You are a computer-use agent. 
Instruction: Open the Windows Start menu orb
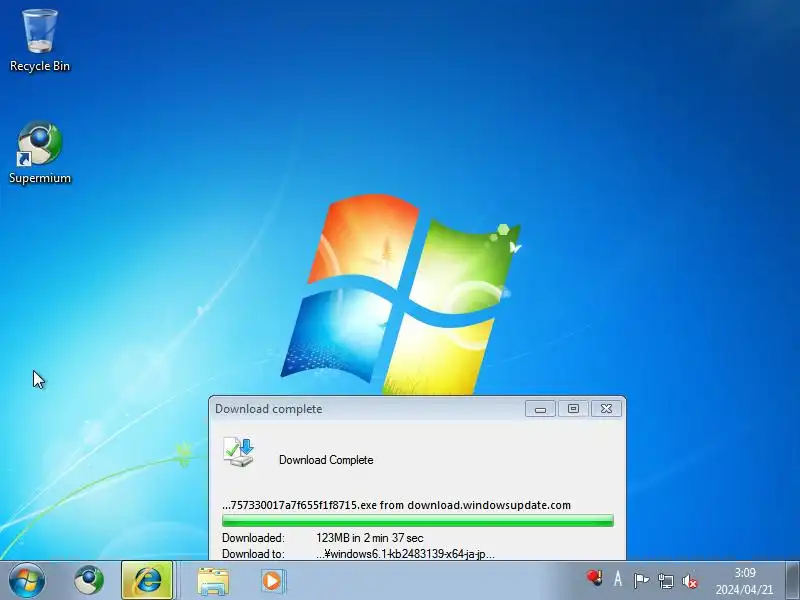[27, 581]
